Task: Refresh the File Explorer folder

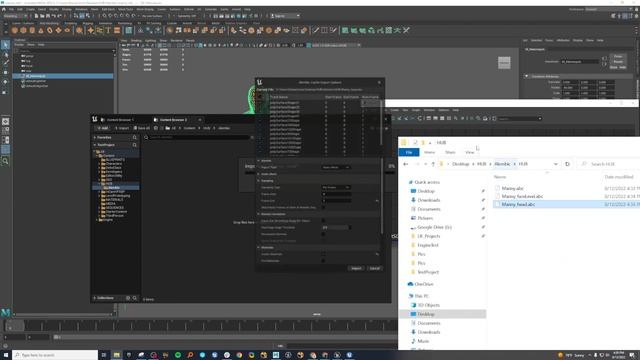Action: tap(567, 164)
